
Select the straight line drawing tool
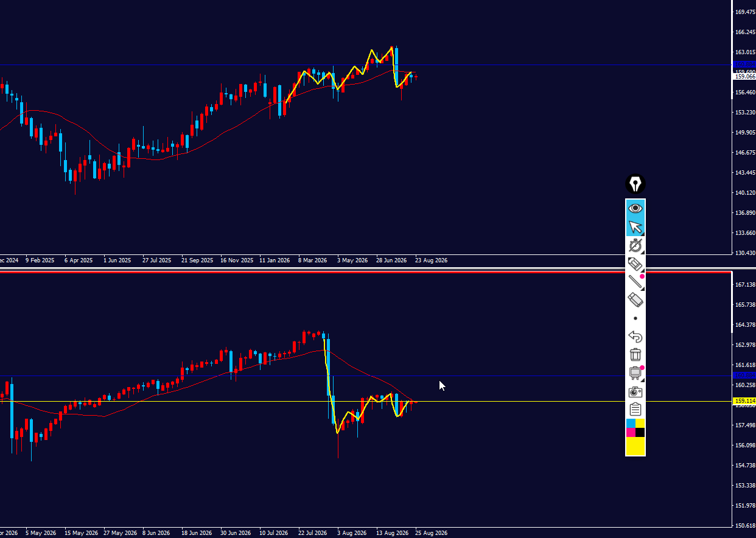pos(635,282)
